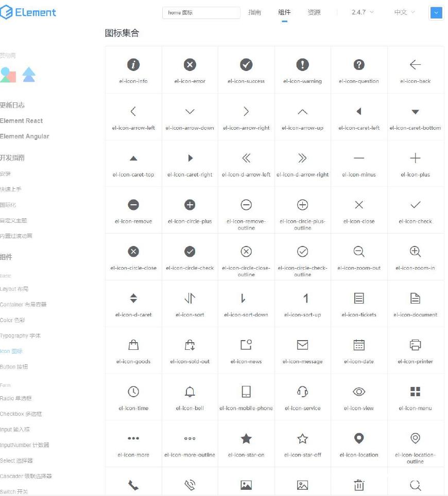Click the el-icon-success checkmark icon
448x496 pixels.
pos(246,64)
